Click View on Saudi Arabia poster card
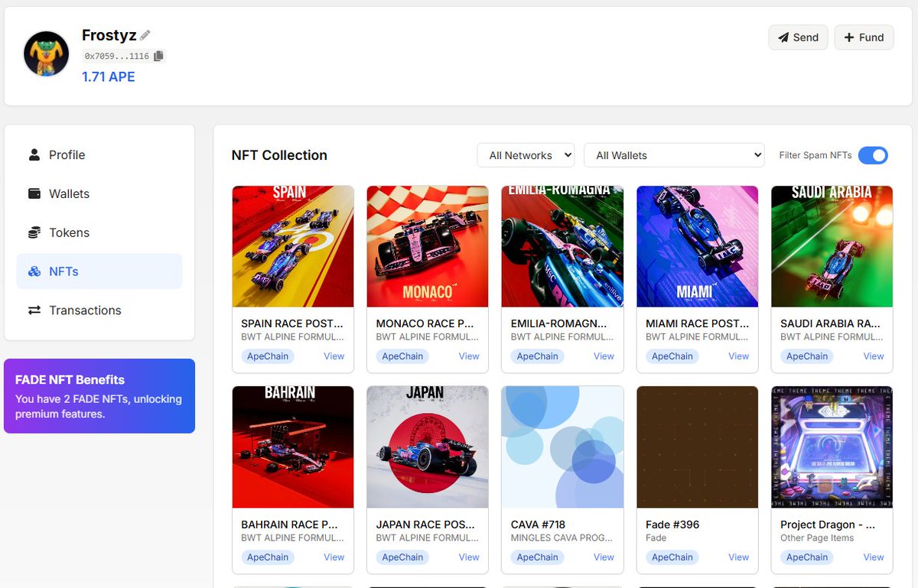918x588 pixels. pyautogui.click(x=874, y=356)
